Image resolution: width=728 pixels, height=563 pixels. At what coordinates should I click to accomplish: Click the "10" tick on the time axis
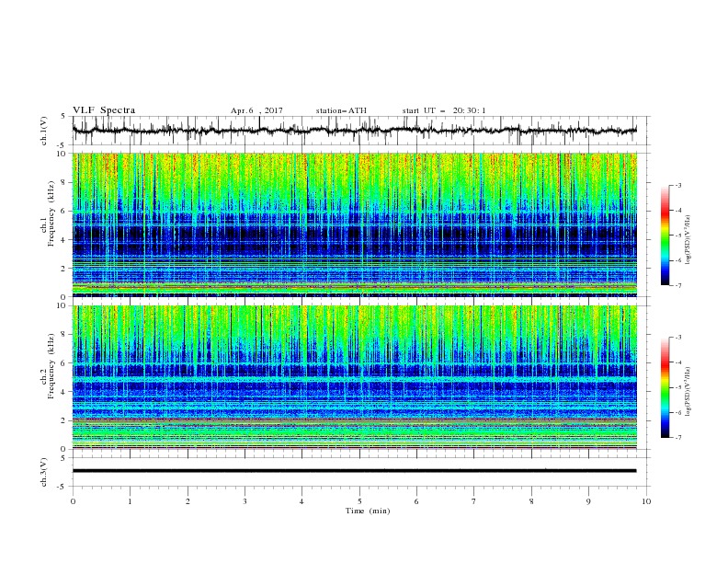pyautogui.click(x=646, y=501)
